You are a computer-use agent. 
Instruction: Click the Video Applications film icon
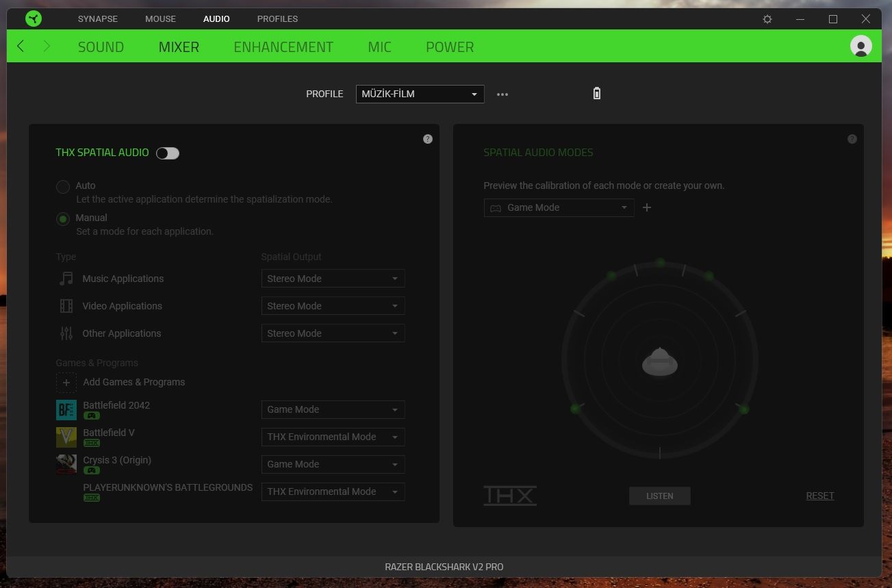pos(66,306)
